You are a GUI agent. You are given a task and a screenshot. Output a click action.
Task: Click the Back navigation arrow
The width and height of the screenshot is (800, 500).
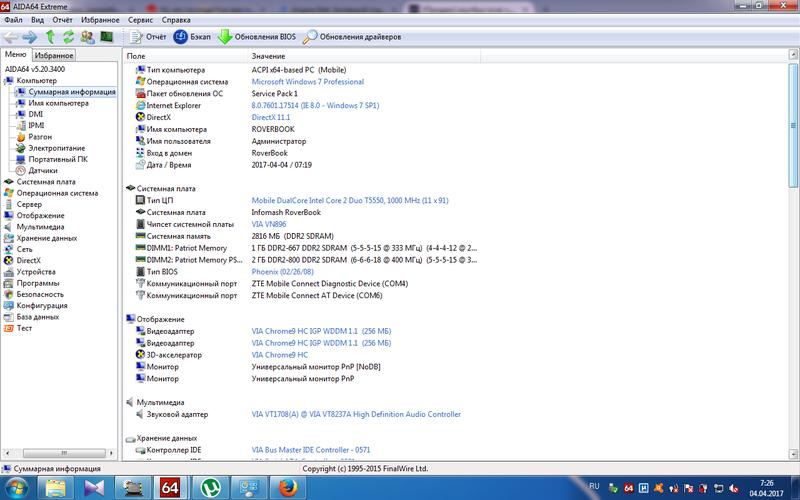[x=11, y=37]
